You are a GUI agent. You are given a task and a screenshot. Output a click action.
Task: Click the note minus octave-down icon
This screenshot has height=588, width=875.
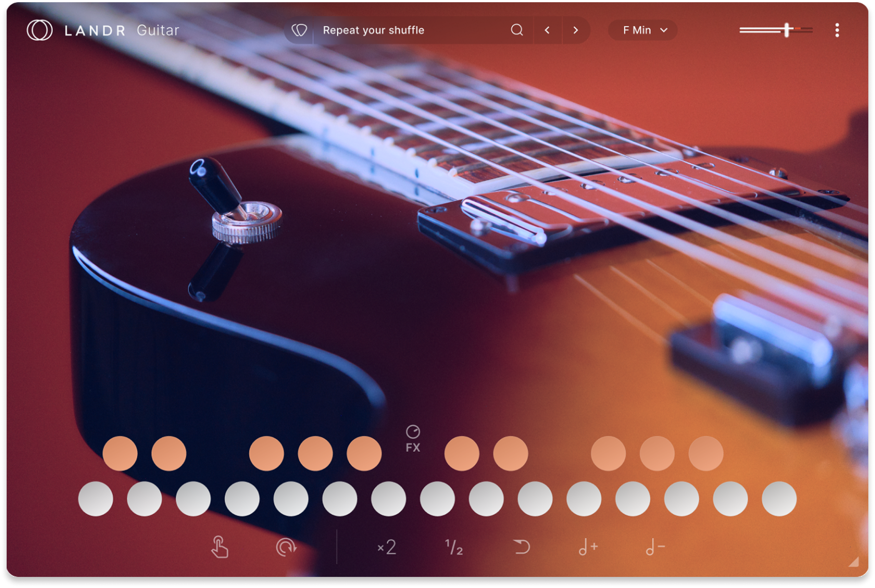655,547
